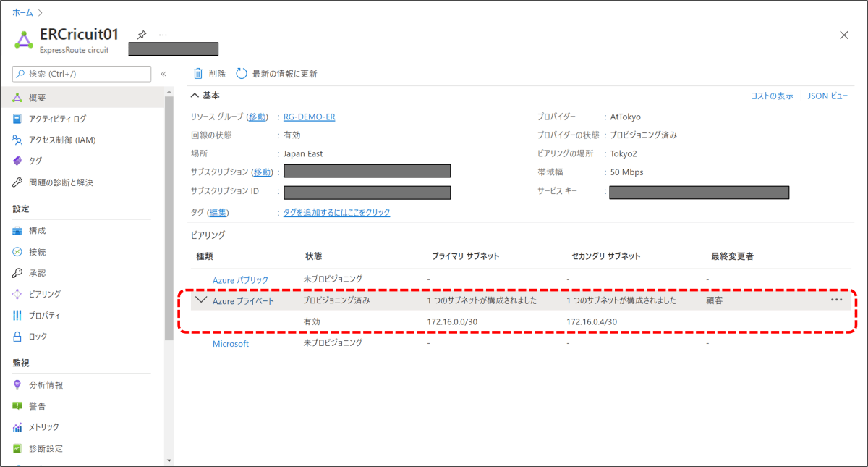Viewport: 868px width, 467px height.
Task: Pin ERCricuit01 with the pin icon
Action: tap(142, 34)
